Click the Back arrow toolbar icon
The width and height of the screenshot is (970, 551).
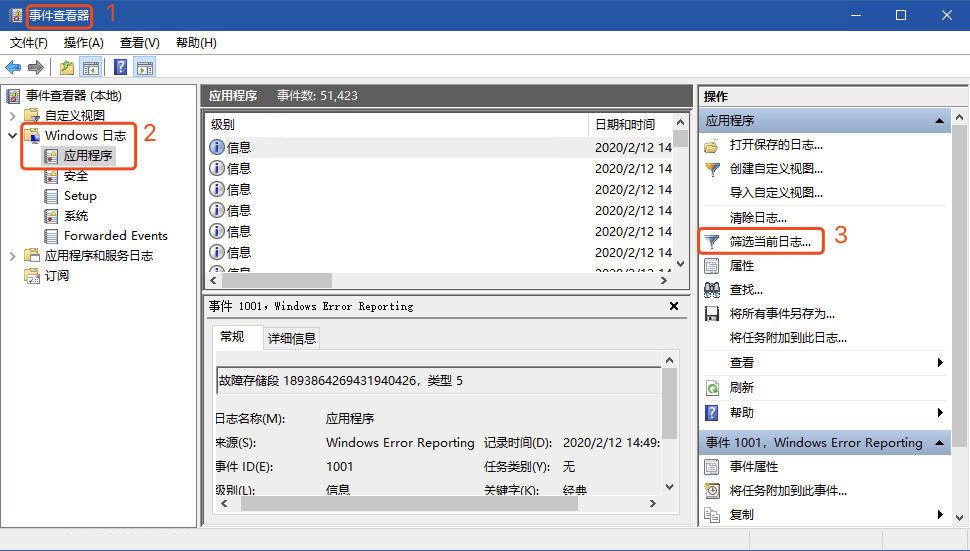[13, 67]
